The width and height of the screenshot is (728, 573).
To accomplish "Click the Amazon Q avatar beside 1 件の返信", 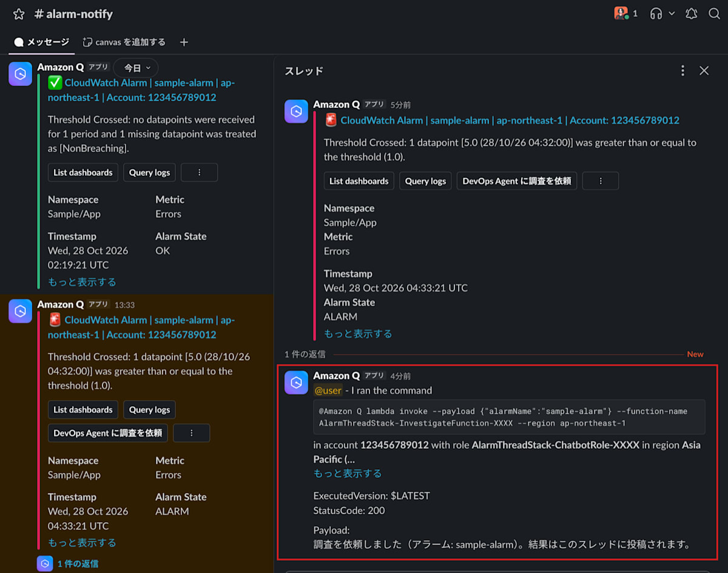I will coord(44,564).
